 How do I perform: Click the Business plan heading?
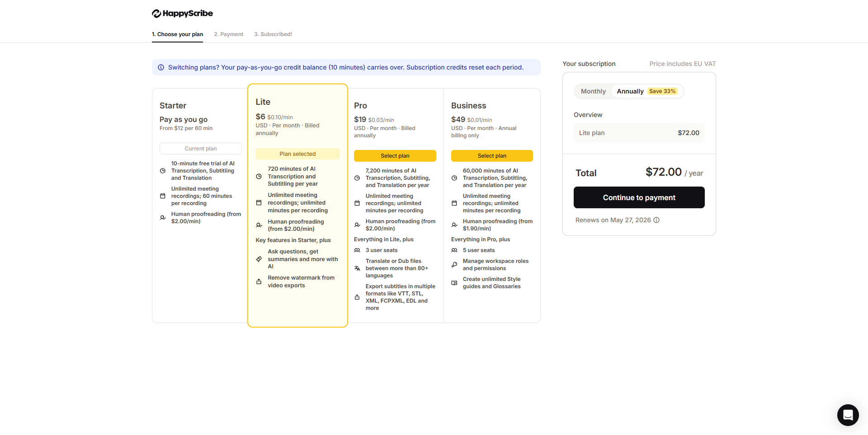[468, 106]
